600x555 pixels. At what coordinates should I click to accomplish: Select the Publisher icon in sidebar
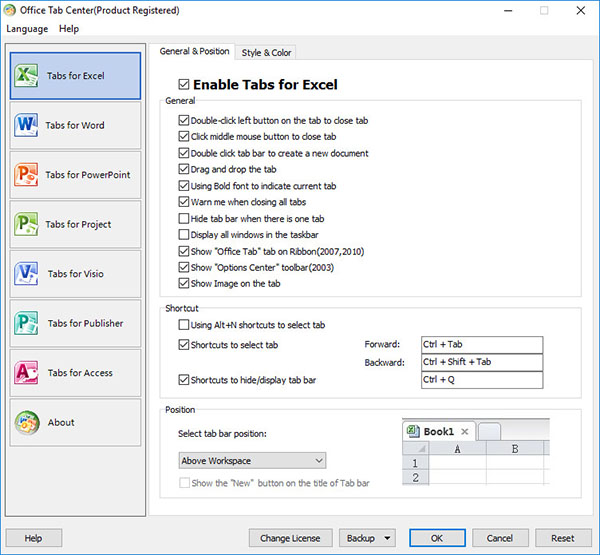tap(26, 323)
